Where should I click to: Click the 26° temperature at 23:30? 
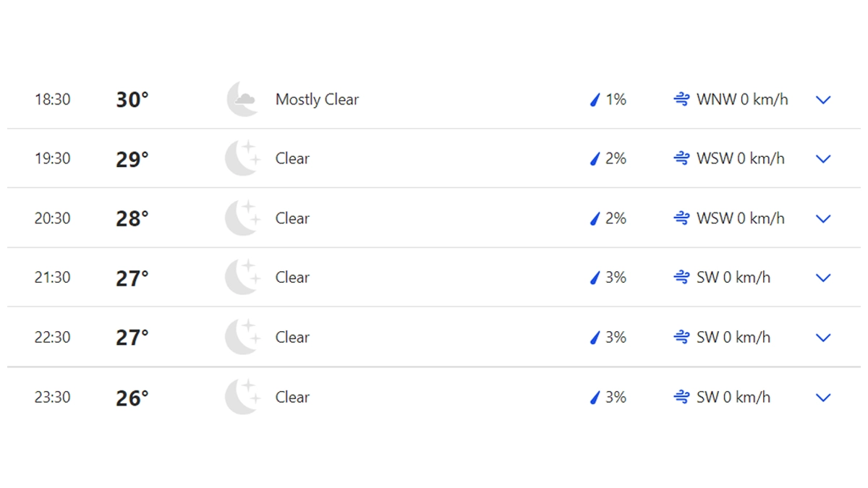[x=132, y=398]
